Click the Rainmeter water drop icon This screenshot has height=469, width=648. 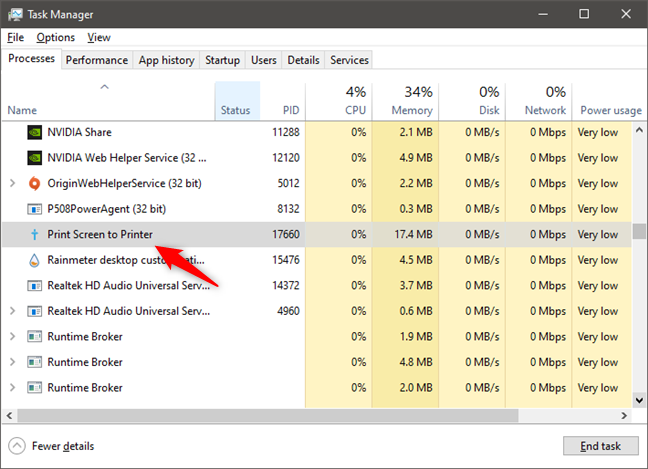pos(34,260)
